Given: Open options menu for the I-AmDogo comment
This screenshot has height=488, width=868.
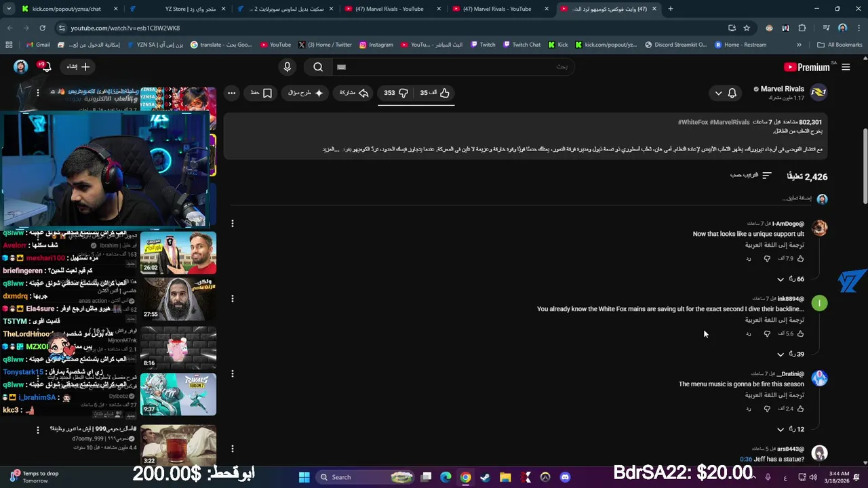Looking at the screenshot, I should click(232, 224).
